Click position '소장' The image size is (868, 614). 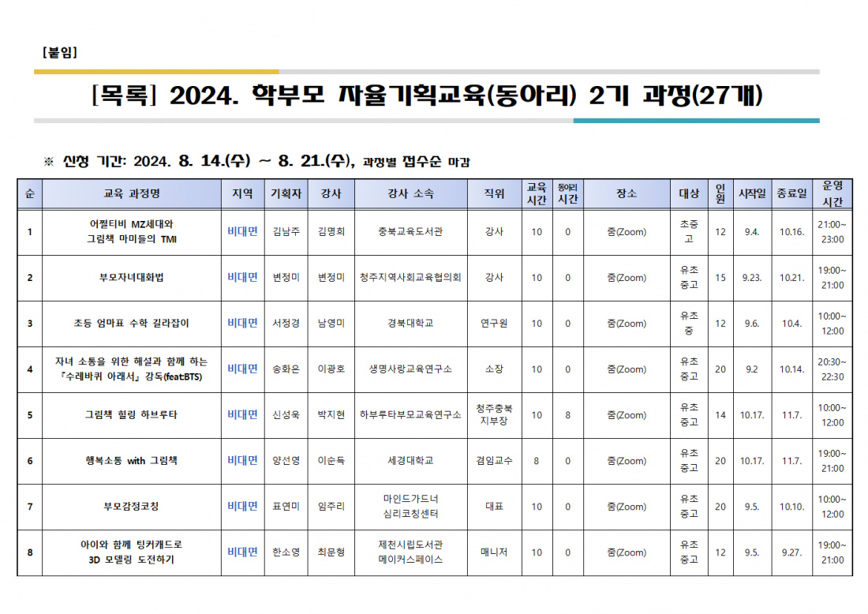click(494, 369)
